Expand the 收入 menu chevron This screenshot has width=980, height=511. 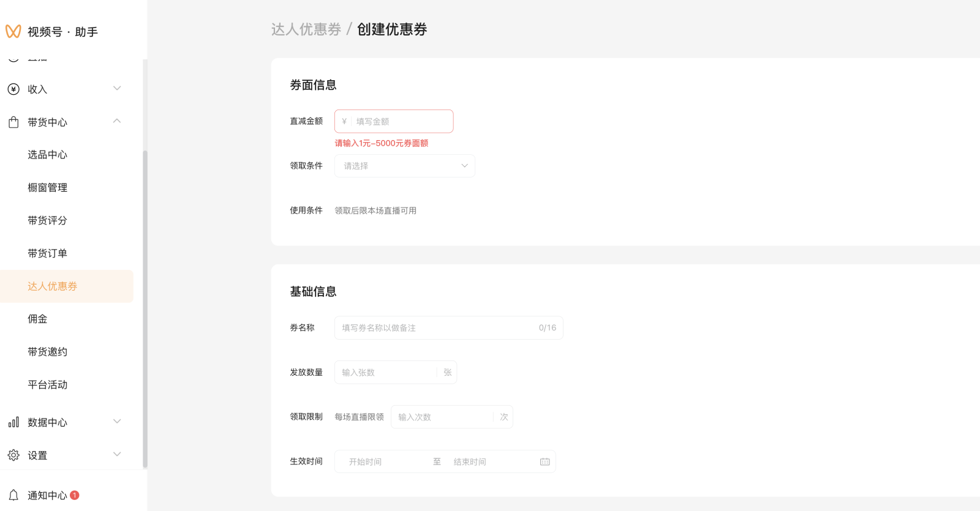pyautogui.click(x=117, y=89)
